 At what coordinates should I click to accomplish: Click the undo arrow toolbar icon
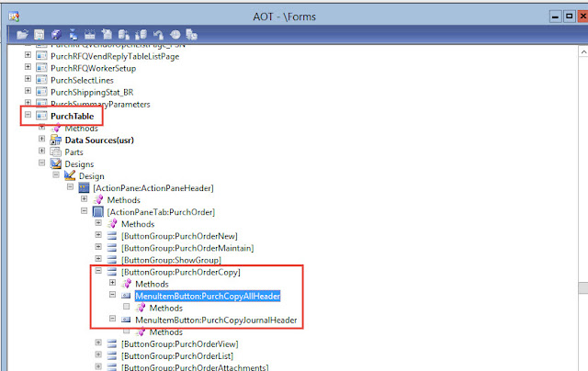[158, 35]
